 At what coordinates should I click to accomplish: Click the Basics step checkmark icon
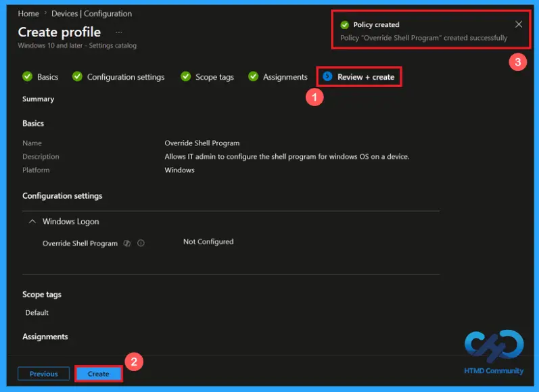coord(27,76)
